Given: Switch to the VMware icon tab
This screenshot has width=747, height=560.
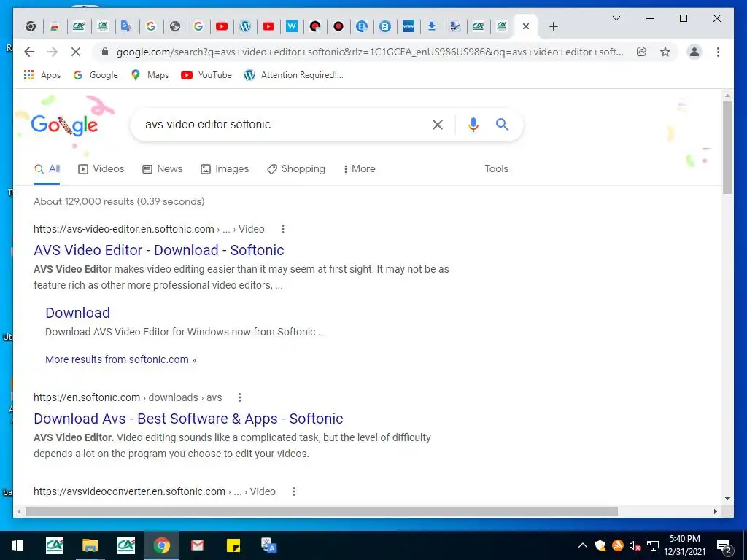Looking at the screenshot, I should coord(409,27).
